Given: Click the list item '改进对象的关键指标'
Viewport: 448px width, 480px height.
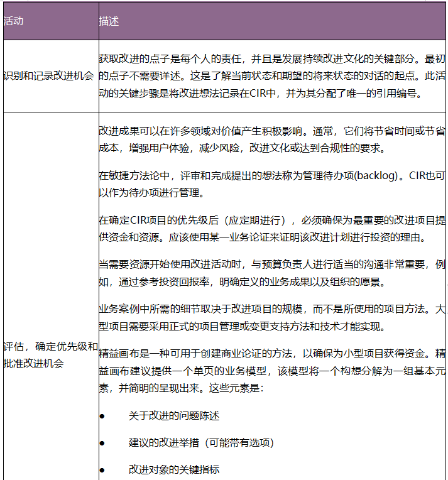Looking at the screenshot, I should point(174,469).
